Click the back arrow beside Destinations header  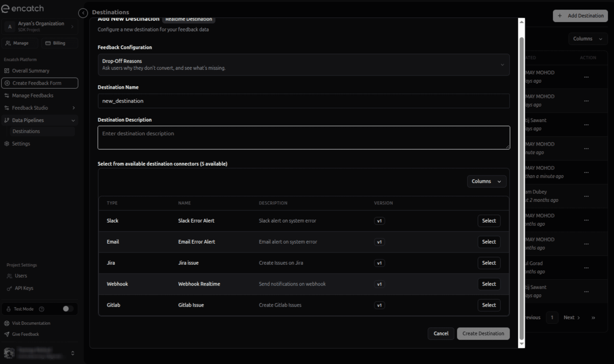pyautogui.click(x=83, y=13)
